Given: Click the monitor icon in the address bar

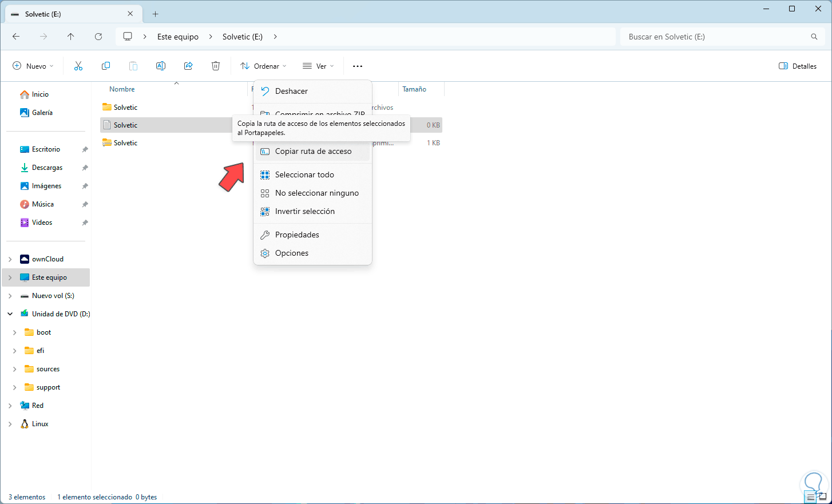Looking at the screenshot, I should click(128, 37).
